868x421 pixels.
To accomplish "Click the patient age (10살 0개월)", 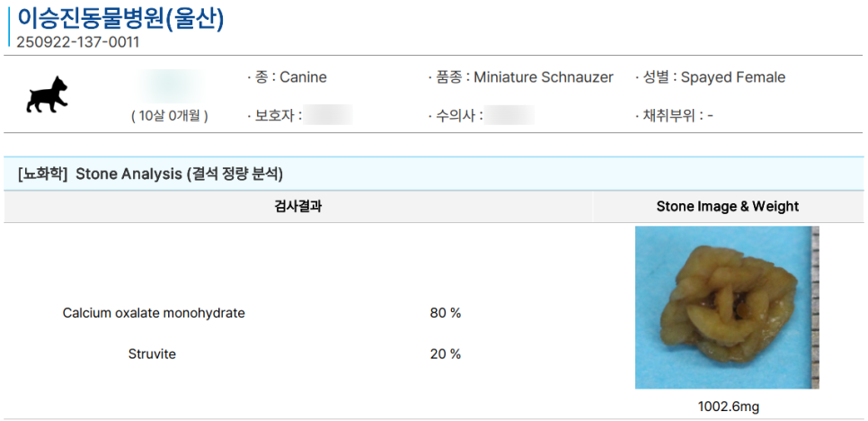I will click(169, 116).
